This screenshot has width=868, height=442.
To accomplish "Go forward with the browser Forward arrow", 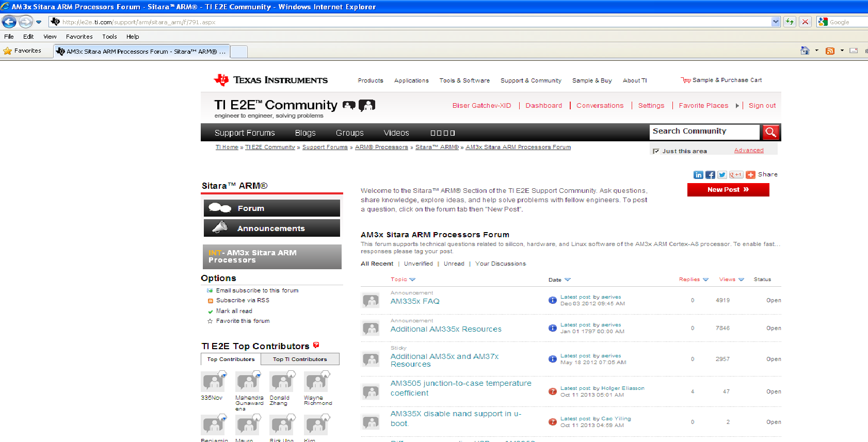I will (x=26, y=22).
